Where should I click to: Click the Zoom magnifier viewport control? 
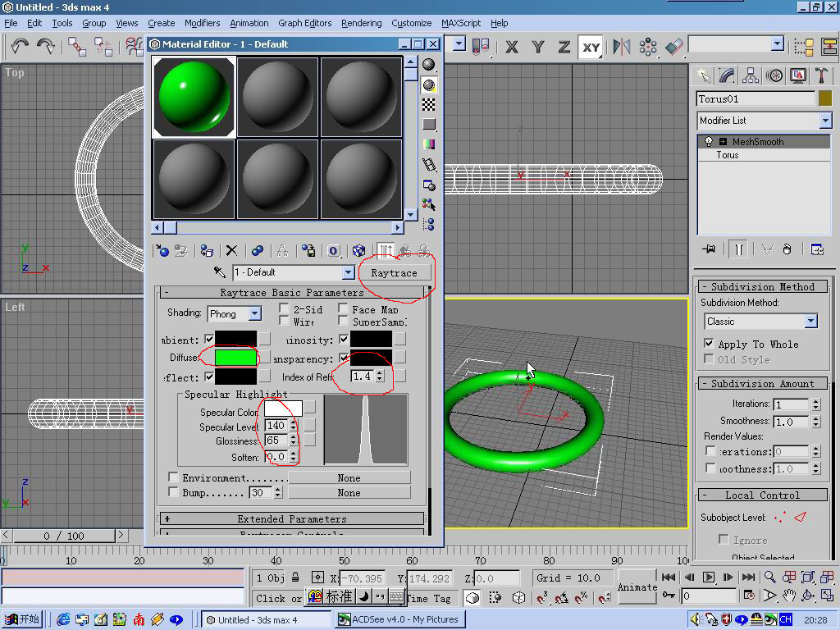[769, 577]
